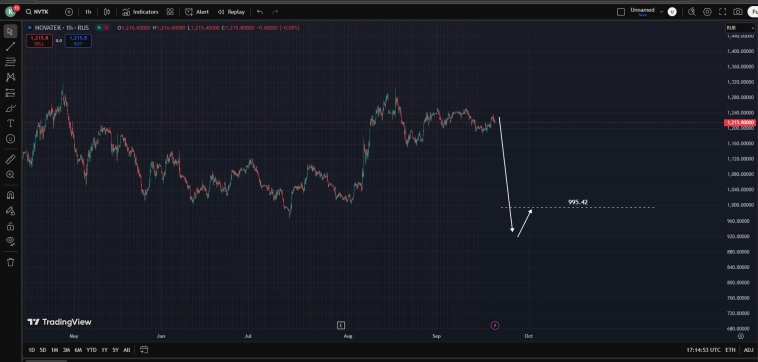Select the Zoom in tool
This screenshot has width=758, height=362.
pyautogui.click(x=10, y=175)
